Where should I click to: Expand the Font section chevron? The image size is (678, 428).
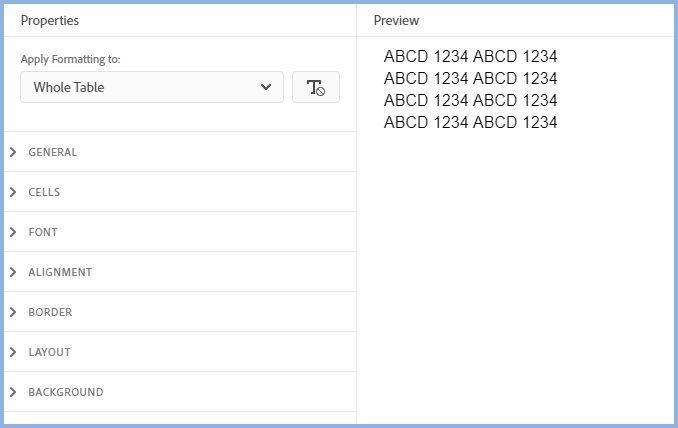[13, 232]
